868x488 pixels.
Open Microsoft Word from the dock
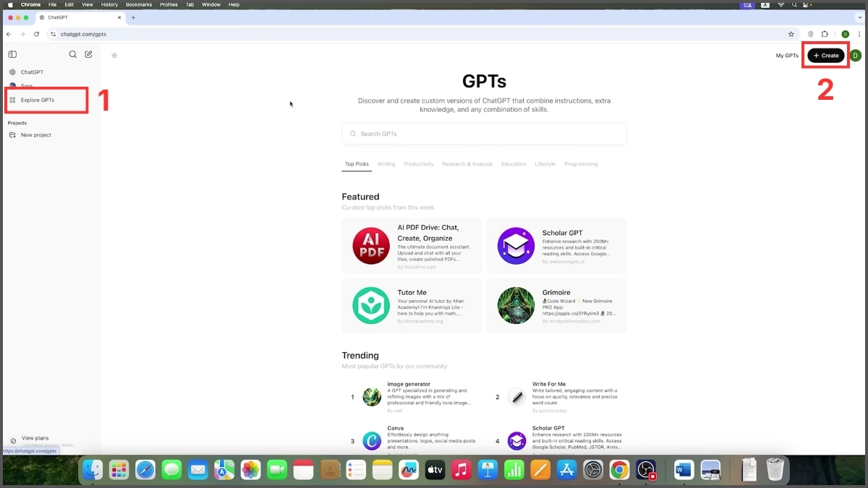(x=684, y=470)
